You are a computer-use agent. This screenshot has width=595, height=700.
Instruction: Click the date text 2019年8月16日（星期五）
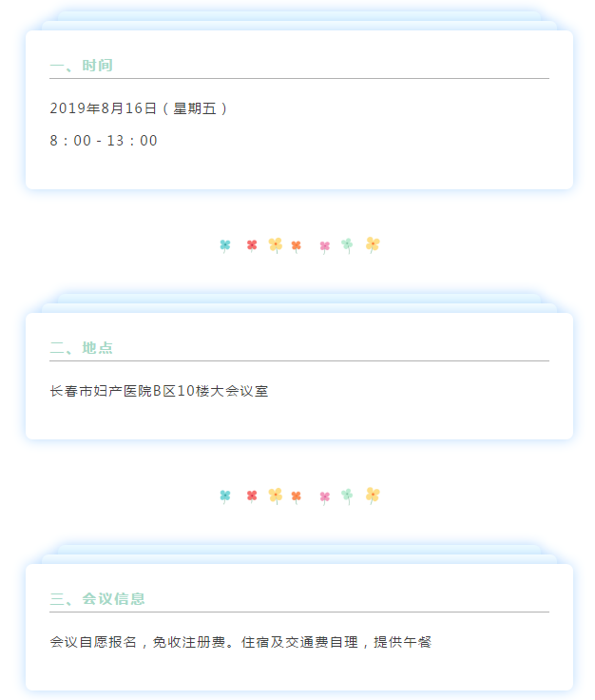140,108
